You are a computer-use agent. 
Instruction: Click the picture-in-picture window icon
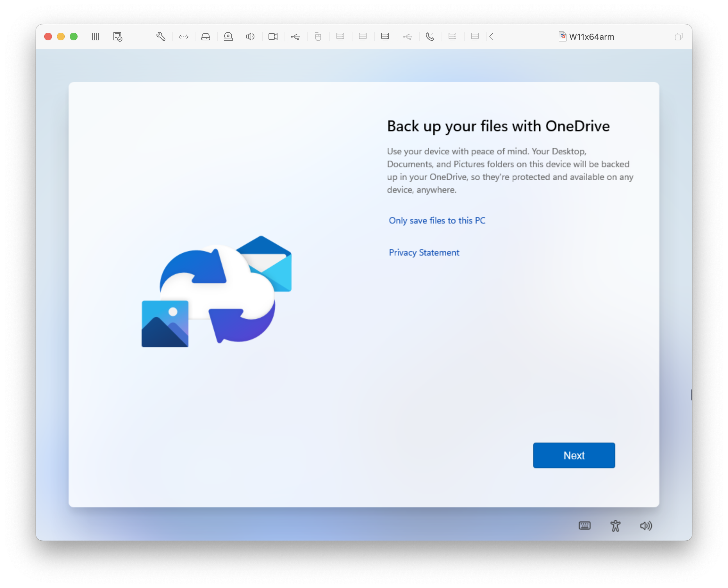pos(679,37)
